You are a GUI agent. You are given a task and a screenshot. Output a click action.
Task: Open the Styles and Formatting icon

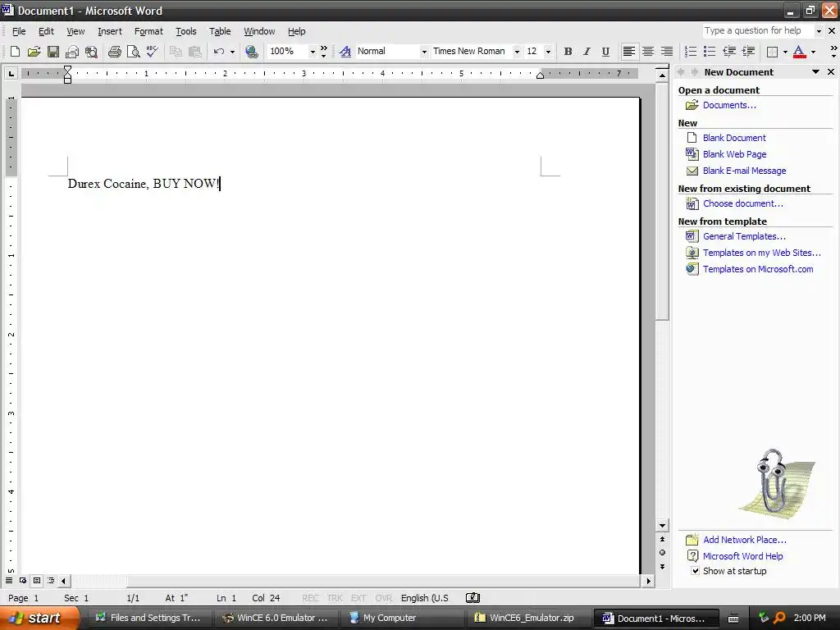click(x=345, y=52)
